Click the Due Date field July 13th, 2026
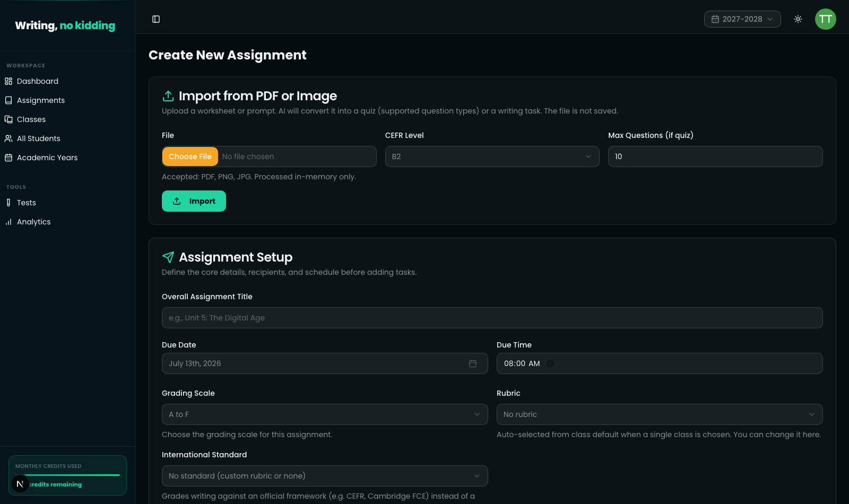Screen dimensions: 849x504 pyautogui.click(x=325, y=363)
